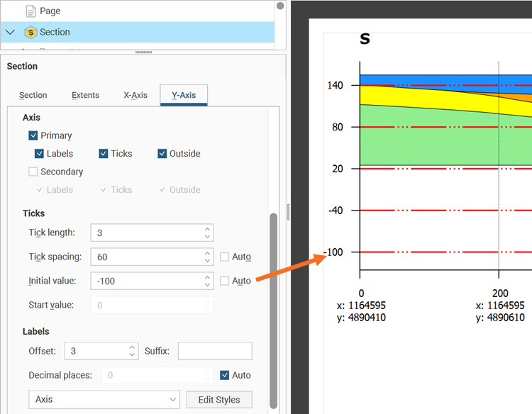
Task: Click the yellow Section icon in tree
Action: (31, 32)
